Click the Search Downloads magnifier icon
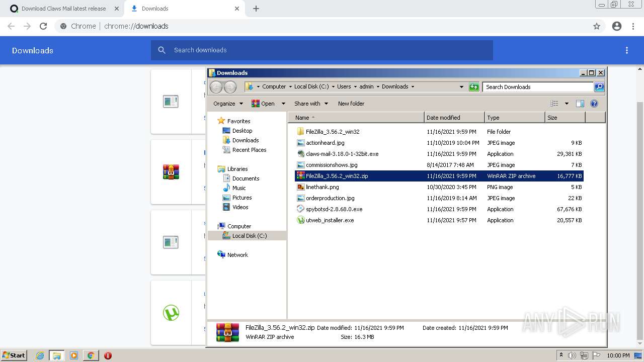Screen dimensions: 644x362 coord(599,87)
